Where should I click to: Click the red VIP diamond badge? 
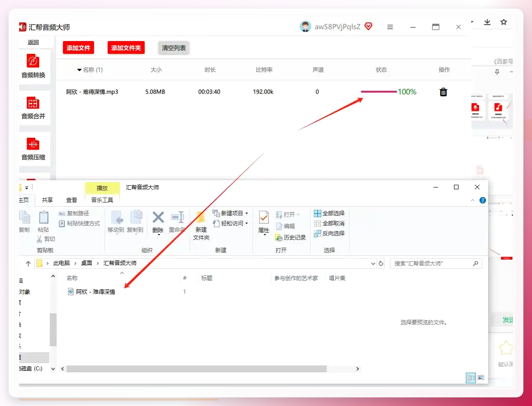click(369, 26)
